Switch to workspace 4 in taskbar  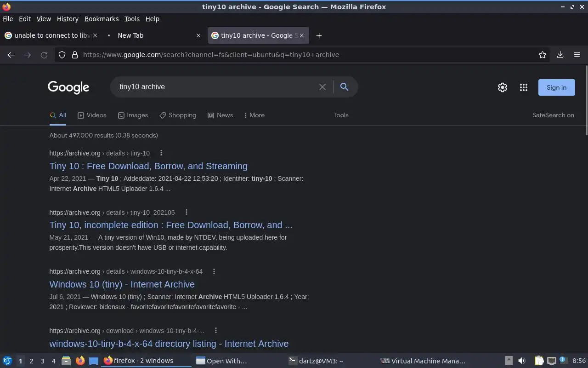[x=53, y=361]
